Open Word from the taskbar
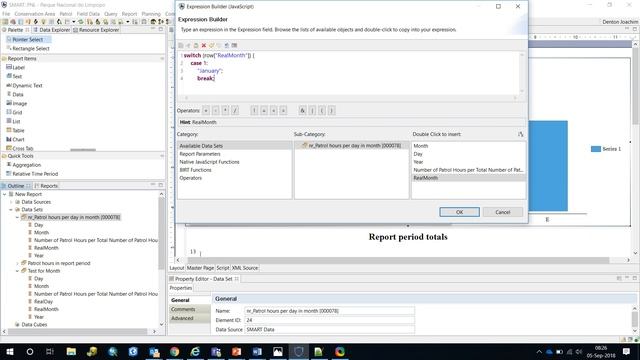 click(x=257, y=351)
